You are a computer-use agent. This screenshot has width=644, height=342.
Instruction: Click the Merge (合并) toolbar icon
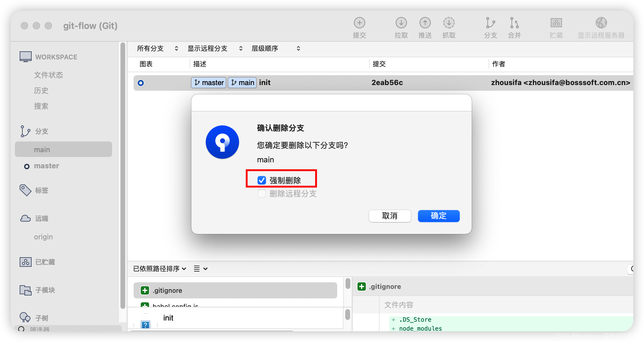tap(514, 23)
